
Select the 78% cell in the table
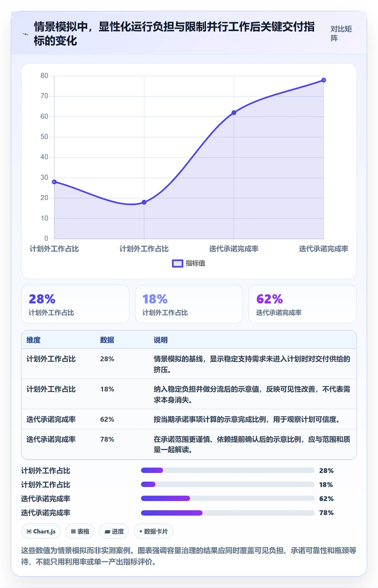point(107,440)
